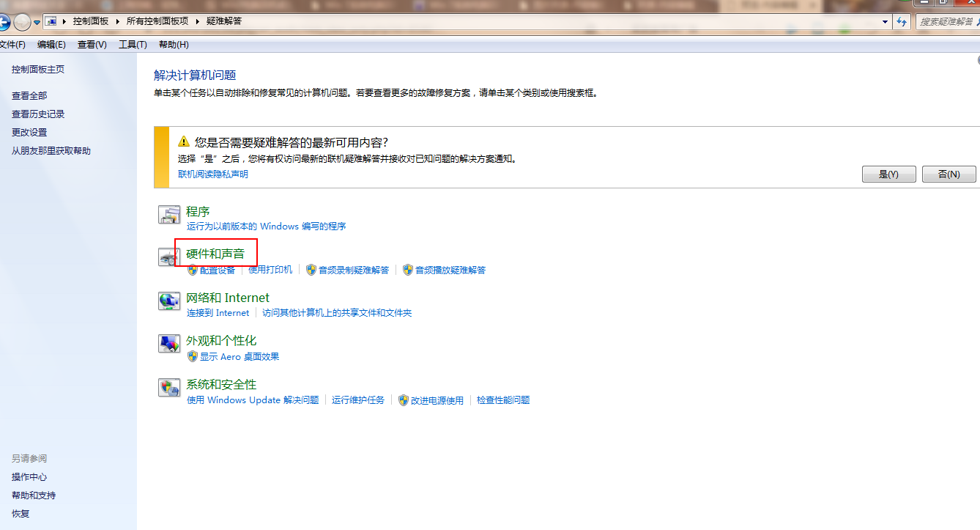Open the 联机阅读隐私声明 link
Viewport: 980px width, 530px height.
pyautogui.click(x=213, y=174)
